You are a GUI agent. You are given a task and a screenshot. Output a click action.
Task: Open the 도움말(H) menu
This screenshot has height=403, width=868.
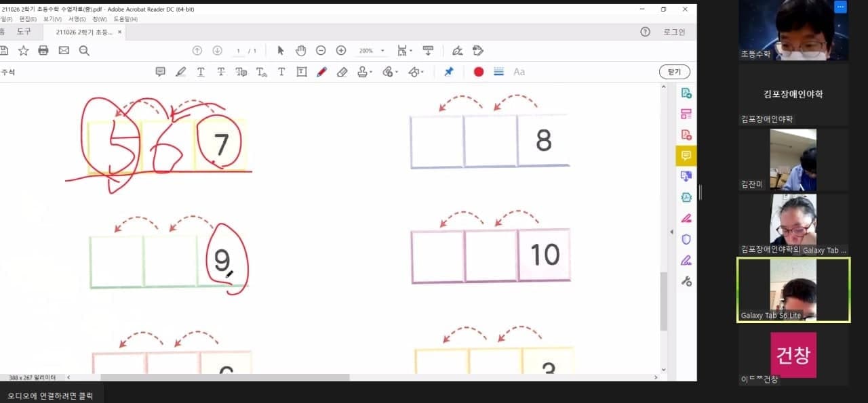point(125,19)
